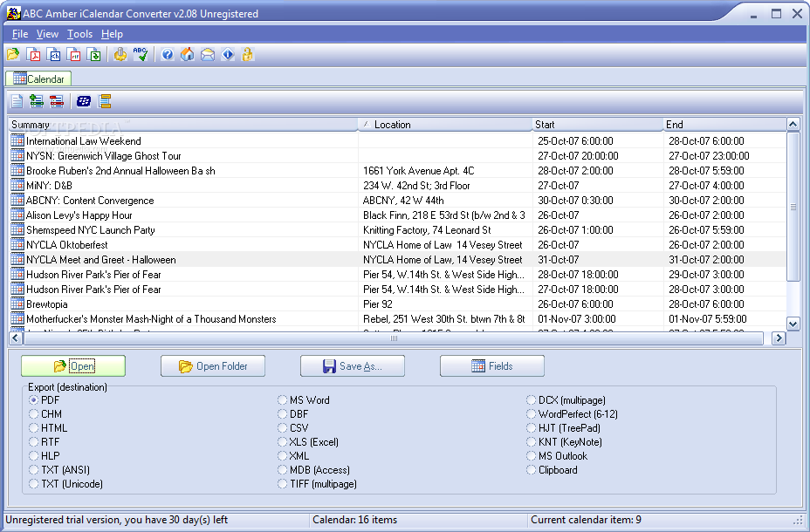
Task: Click the Fields button
Action: 491,365
